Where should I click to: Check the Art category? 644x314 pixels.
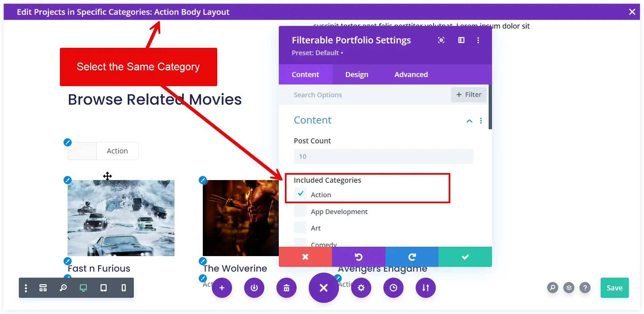pos(300,228)
